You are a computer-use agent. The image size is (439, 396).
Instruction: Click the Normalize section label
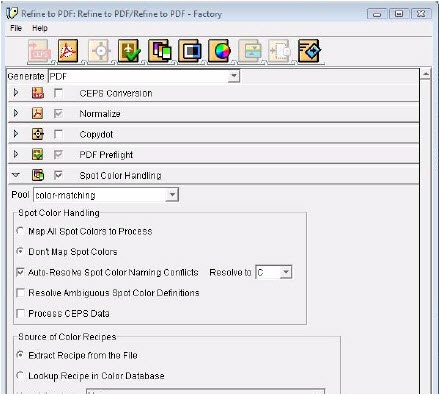click(x=100, y=114)
